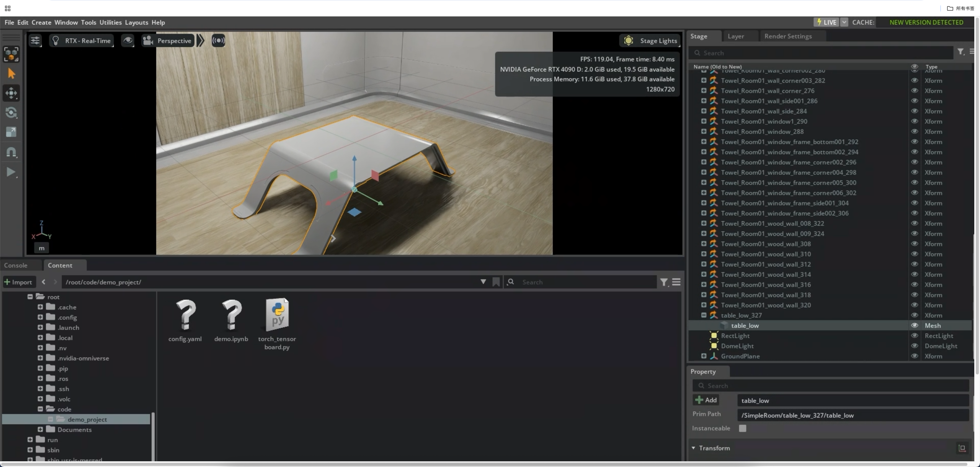
Task: Activate the Rotate tool in left toolbar
Action: coord(11,113)
